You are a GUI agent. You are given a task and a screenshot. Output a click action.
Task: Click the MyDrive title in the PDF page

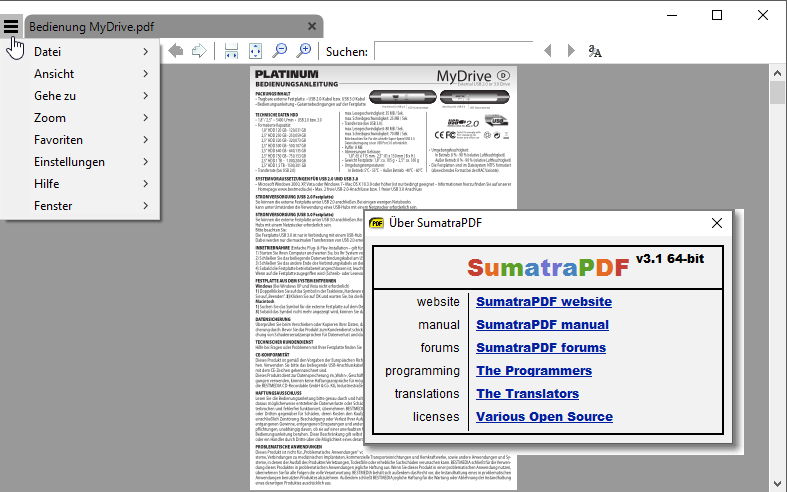tap(464, 76)
